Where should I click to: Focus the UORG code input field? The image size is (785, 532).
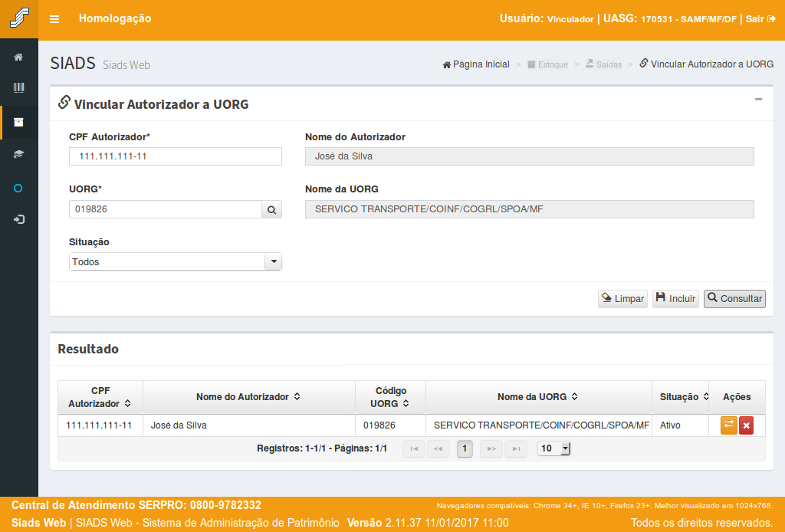click(166, 210)
